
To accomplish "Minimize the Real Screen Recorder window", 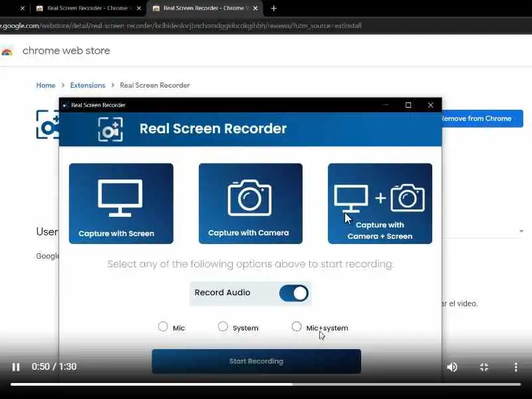I will click(386, 105).
